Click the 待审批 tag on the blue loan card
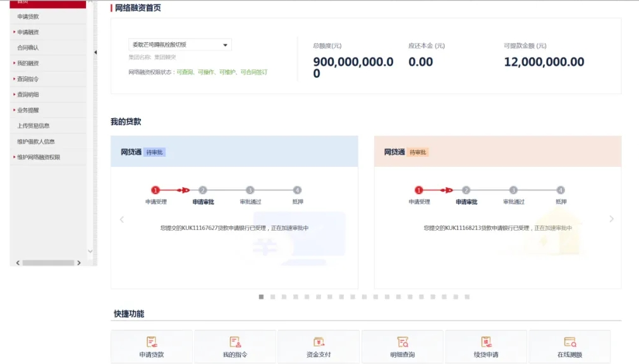Viewport: 639px width, 364px height. tap(154, 152)
